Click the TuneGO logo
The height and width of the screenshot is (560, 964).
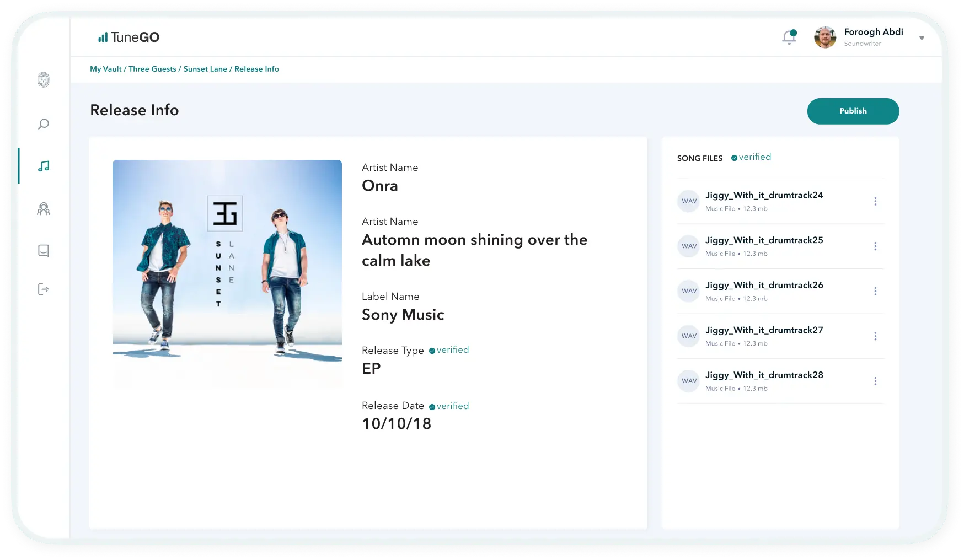click(x=128, y=37)
